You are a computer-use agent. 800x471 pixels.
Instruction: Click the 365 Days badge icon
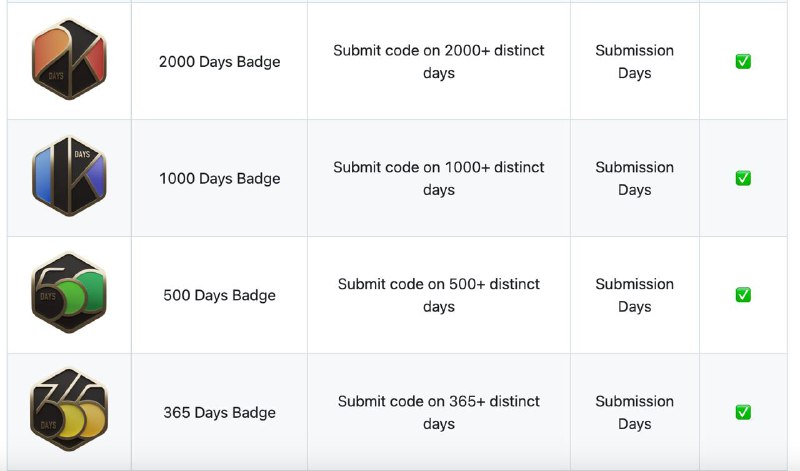[69, 410]
